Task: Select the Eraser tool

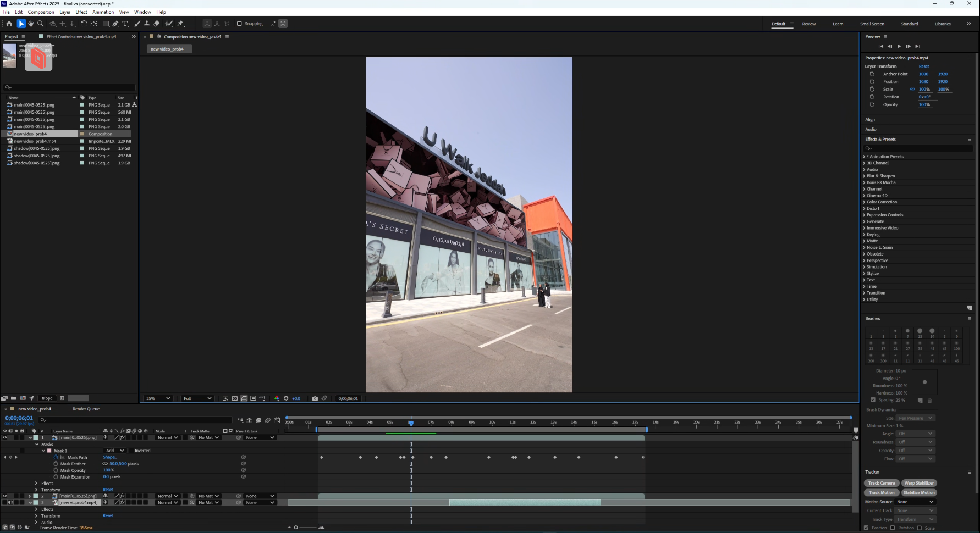Action: pos(157,24)
